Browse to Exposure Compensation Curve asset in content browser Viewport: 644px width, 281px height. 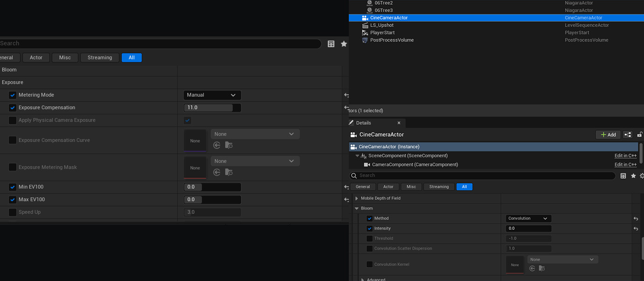[x=229, y=145]
